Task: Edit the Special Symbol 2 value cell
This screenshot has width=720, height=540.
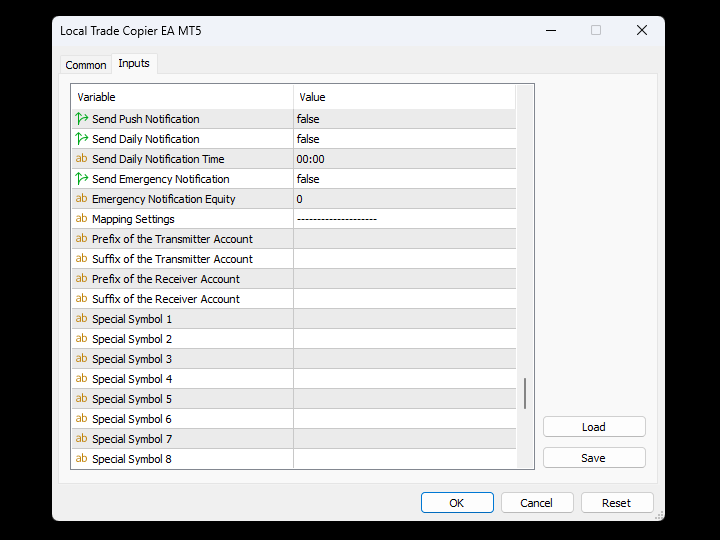Action: 405,338
